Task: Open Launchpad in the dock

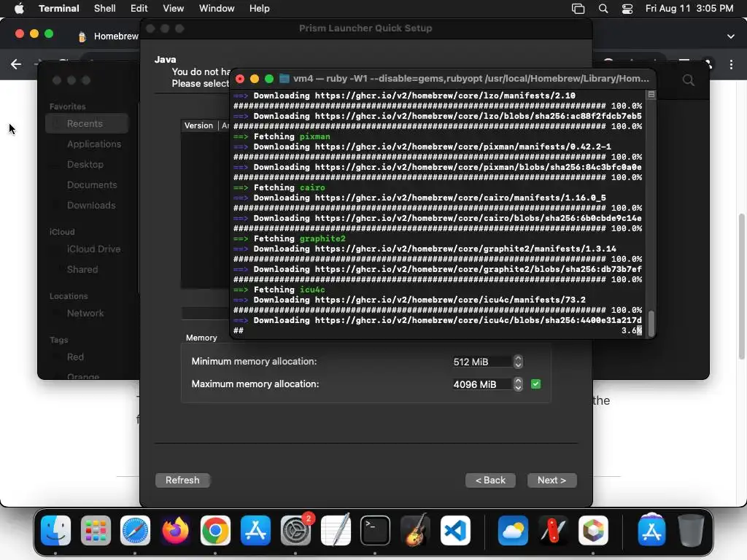Action: pyautogui.click(x=96, y=530)
